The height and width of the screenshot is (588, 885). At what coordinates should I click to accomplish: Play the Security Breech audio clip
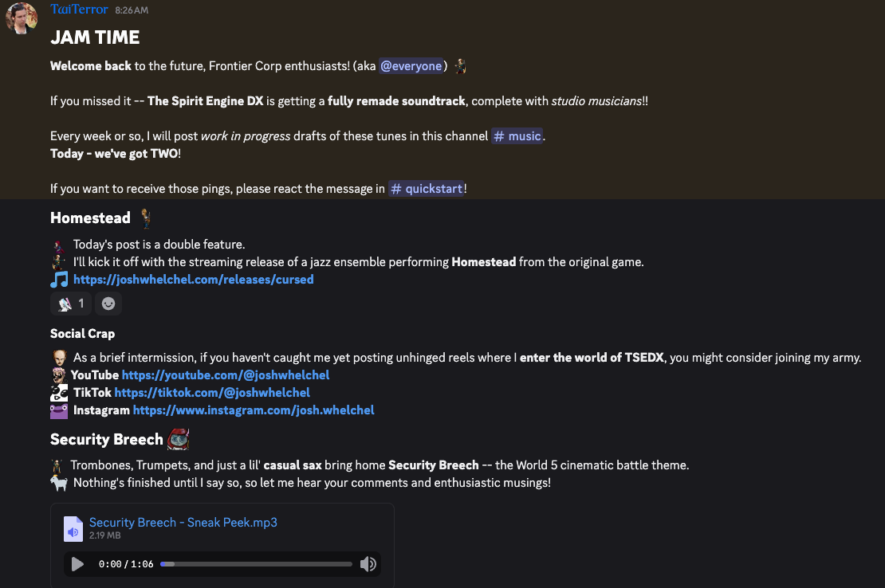pos(77,564)
